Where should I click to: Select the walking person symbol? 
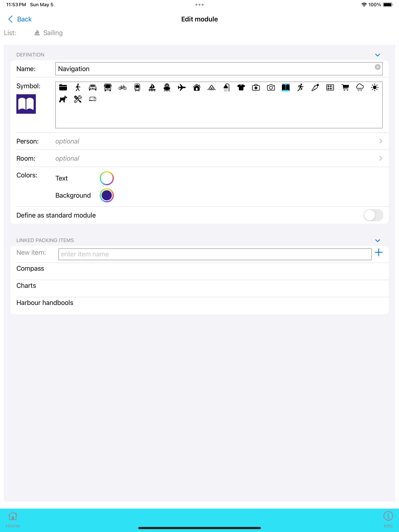pos(78,87)
